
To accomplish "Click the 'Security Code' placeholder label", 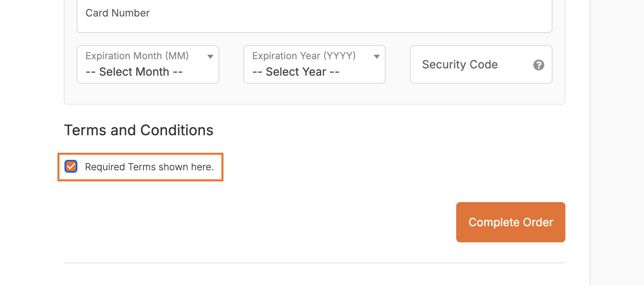I will point(460,65).
